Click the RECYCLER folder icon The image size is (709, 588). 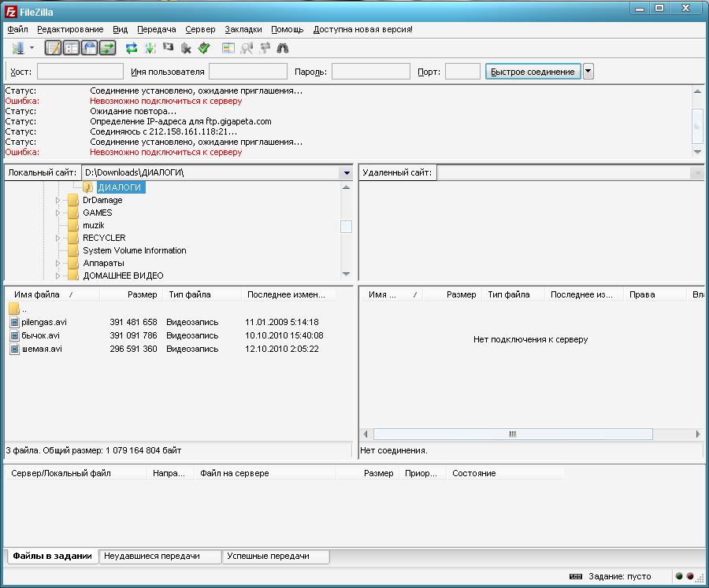(x=72, y=238)
